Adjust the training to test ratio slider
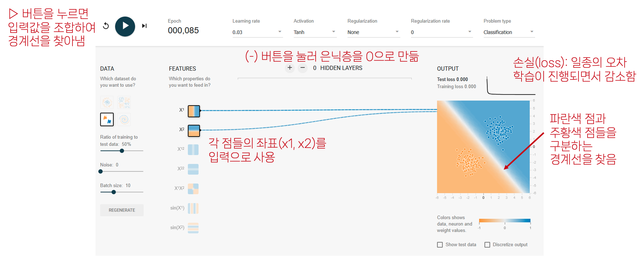Viewport: 644px width, 267px height. point(122,151)
